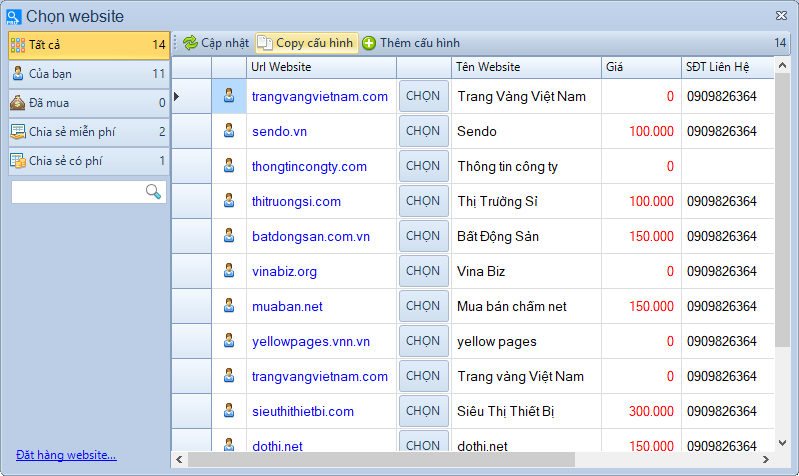Image resolution: width=799 pixels, height=476 pixels.
Task: Click the search magnifier icon
Action: [153, 192]
